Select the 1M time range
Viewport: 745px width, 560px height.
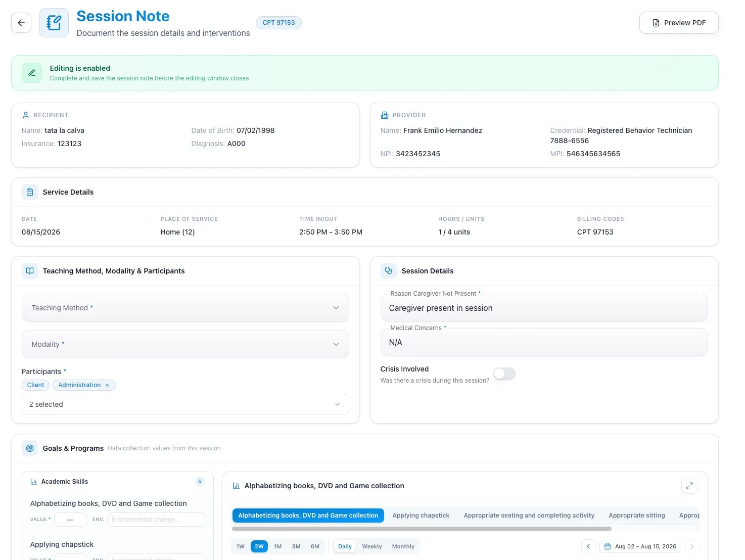pyautogui.click(x=278, y=546)
